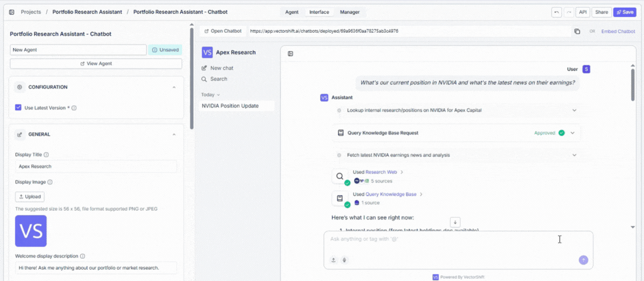Click the Display Title input field
The width and height of the screenshot is (644, 281).
pos(95,166)
